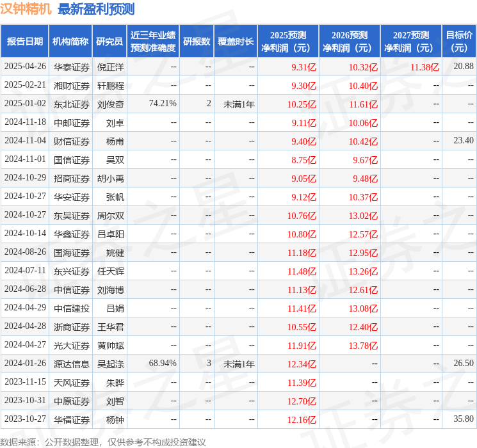Click the 10.25亿 2025 forecast value
This screenshot has height=448, width=477.
pyautogui.click(x=302, y=104)
